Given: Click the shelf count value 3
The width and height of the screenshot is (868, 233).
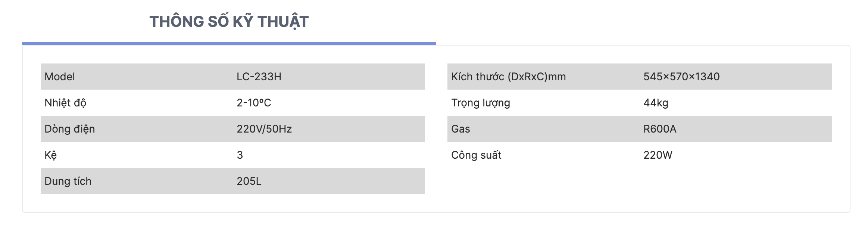Looking at the screenshot, I should point(240,155).
